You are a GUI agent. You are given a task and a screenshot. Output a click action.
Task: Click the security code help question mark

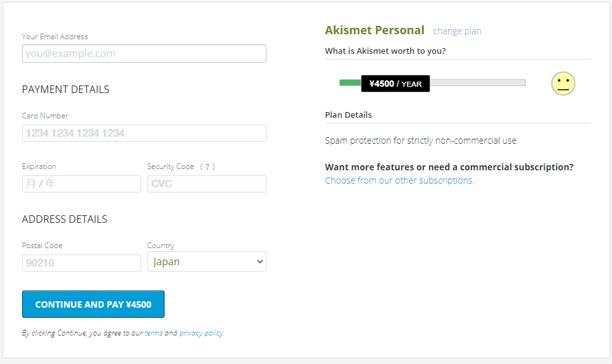click(208, 166)
